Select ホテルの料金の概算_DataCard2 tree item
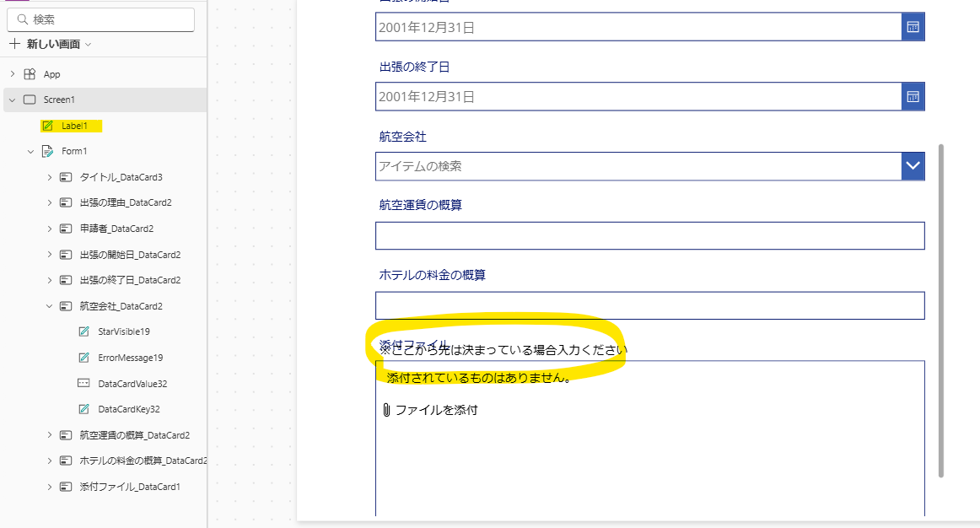980x528 pixels. point(143,461)
